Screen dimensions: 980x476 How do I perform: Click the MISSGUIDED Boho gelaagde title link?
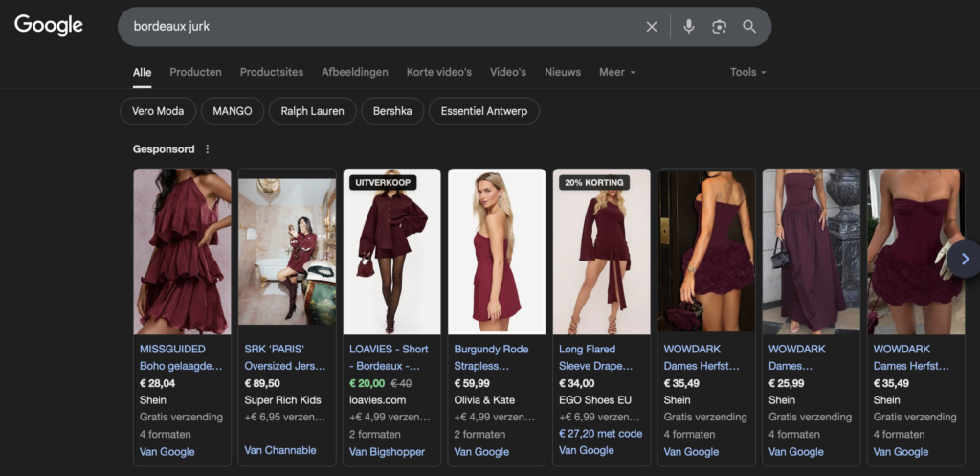coord(181,357)
